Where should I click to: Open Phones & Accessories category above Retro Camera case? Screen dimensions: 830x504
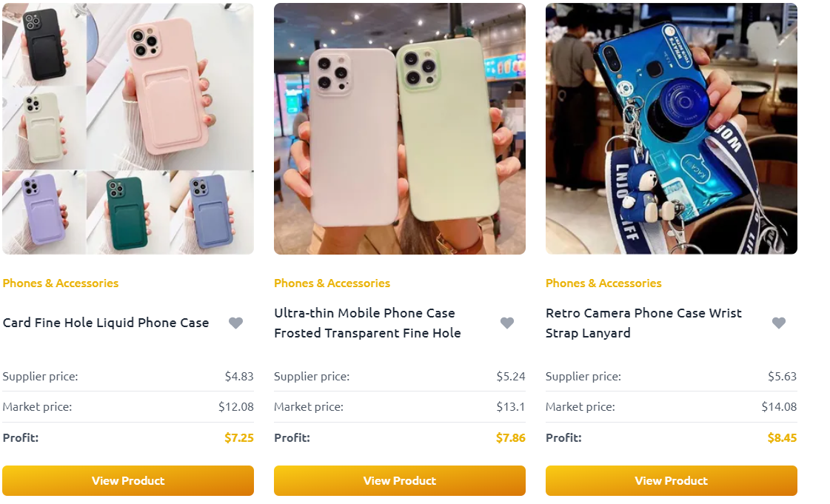coord(603,283)
